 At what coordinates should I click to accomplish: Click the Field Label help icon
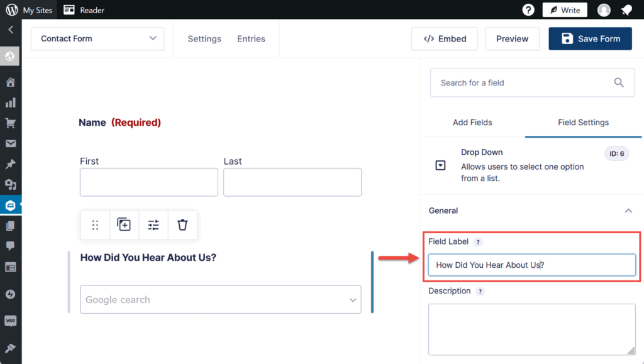click(478, 241)
